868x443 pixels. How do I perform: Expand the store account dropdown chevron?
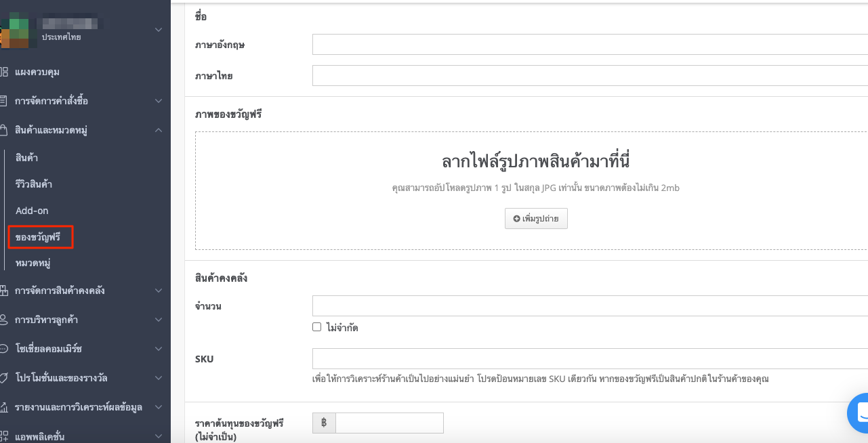coord(159,30)
